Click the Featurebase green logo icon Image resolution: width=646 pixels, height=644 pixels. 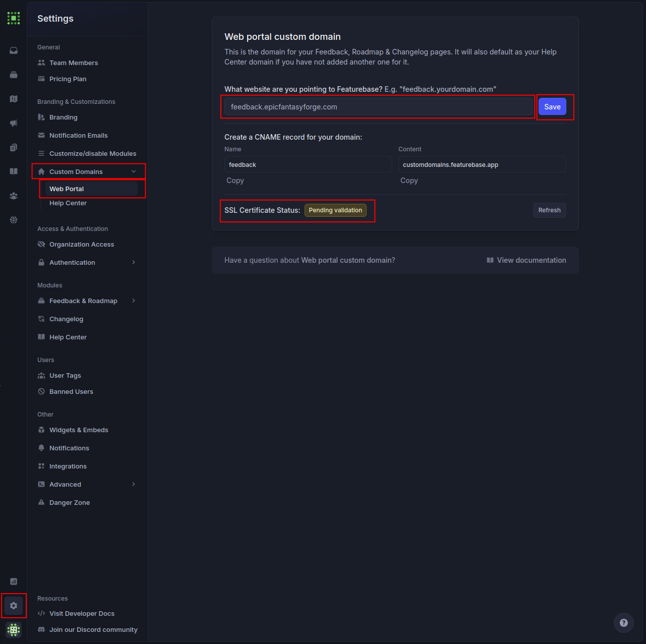[14, 18]
